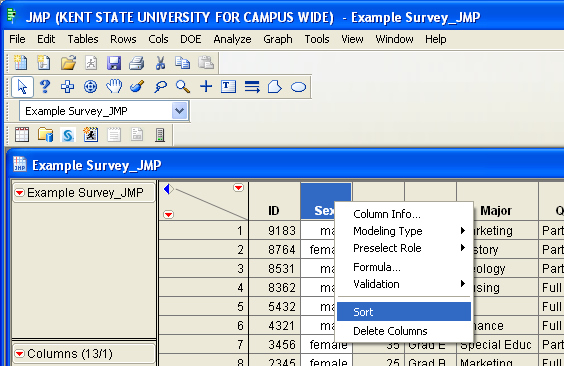Choose Delete Columns from context menu
The width and height of the screenshot is (564, 366).
404,331
